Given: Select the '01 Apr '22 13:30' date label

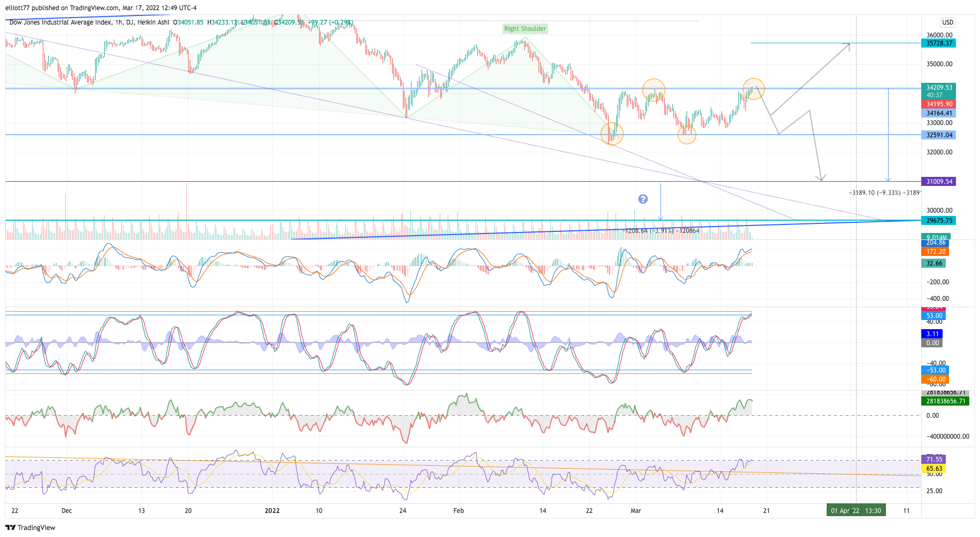Looking at the screenshot, I should pyautogui.click(x=856, y=511).
